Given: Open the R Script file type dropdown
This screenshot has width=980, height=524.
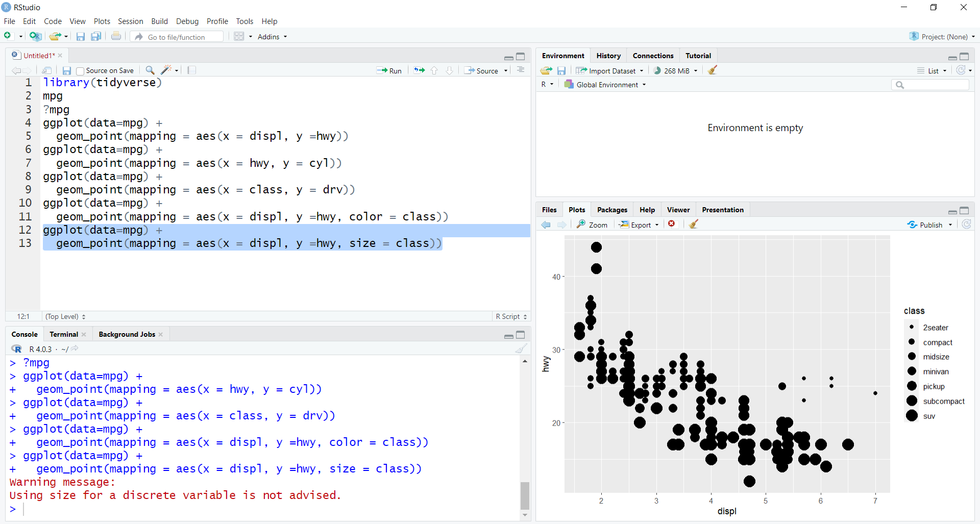Looking at the screenshot, I should tap(511, 316).
